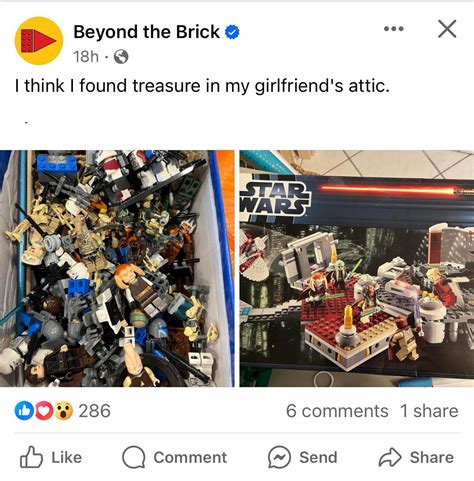The height and width of the screenshot is (481, 474).
Task: Click the verified badge next to page name
Action: tap(232, 32)
